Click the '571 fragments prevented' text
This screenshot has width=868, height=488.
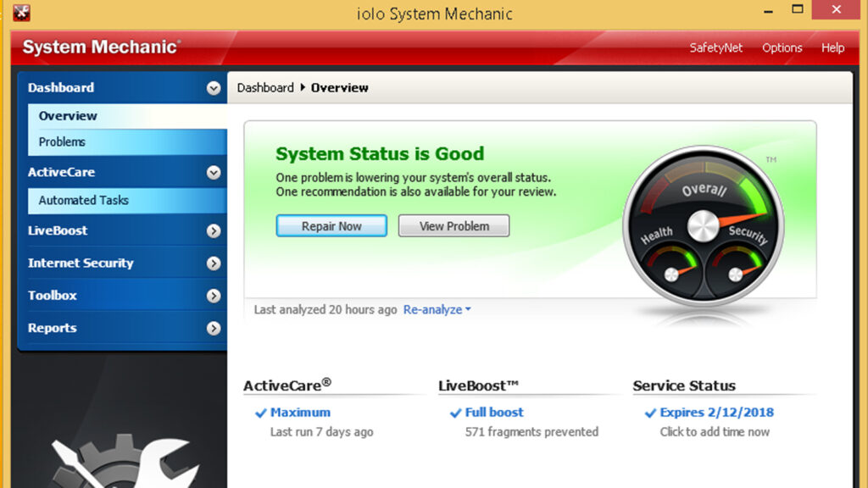tap(531, 432)
